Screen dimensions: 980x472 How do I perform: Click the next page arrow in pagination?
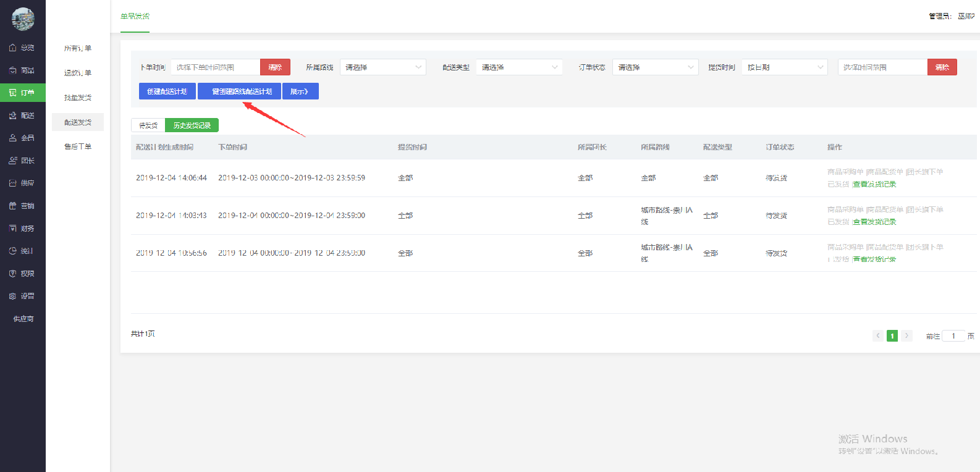[906, 335]
